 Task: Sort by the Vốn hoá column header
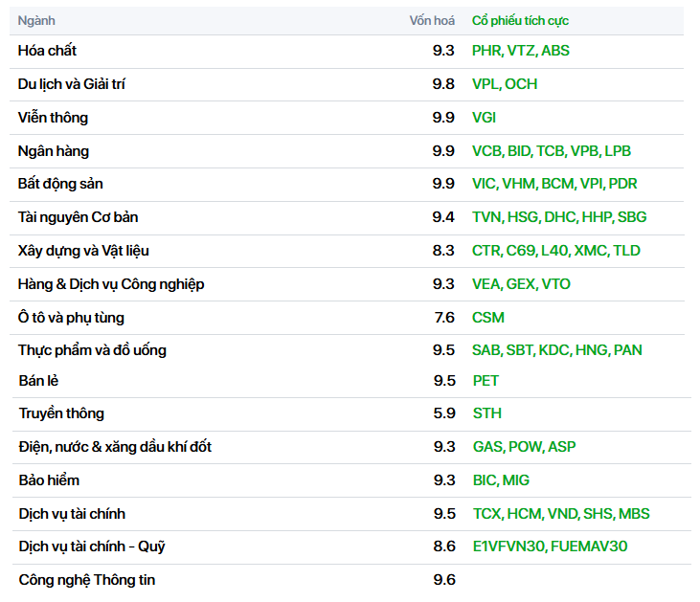(432, 20)
